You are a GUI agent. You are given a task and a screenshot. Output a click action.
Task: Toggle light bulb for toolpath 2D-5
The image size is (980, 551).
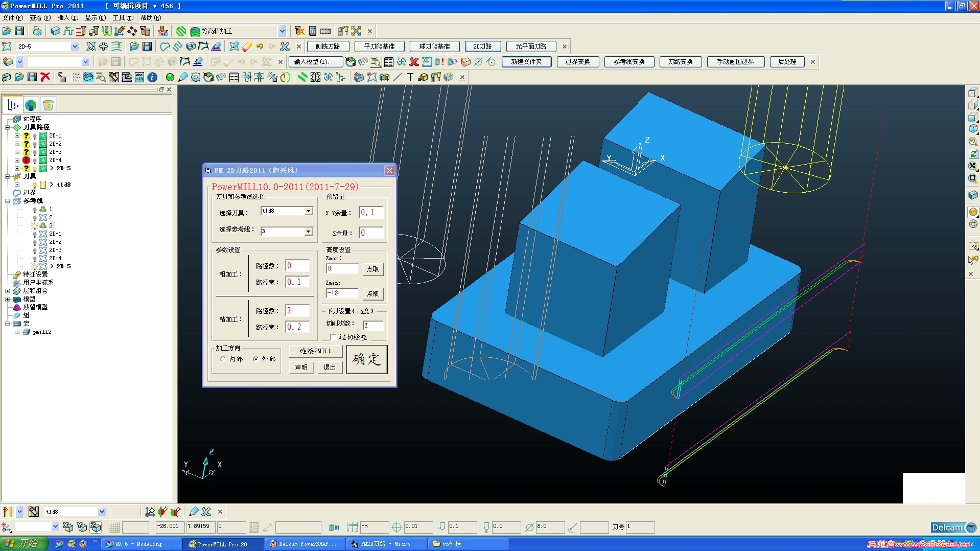(35, 169)
